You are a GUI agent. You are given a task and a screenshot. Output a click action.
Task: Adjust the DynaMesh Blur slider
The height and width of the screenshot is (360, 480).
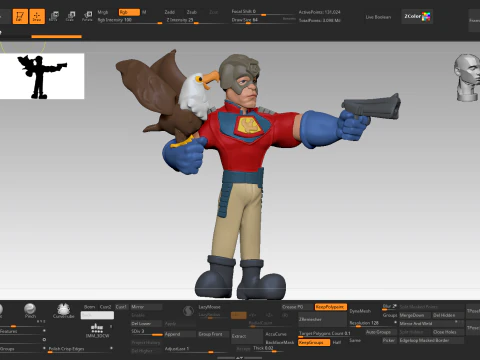click(x=389, y=307)
